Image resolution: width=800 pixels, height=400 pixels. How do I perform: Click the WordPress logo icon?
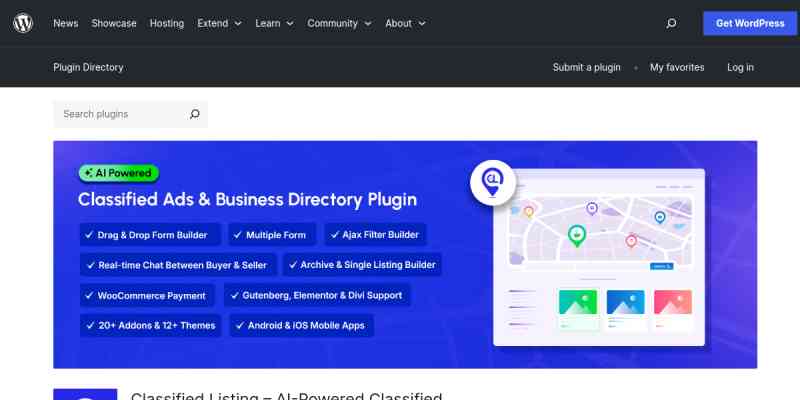click(x=23, y=23)
